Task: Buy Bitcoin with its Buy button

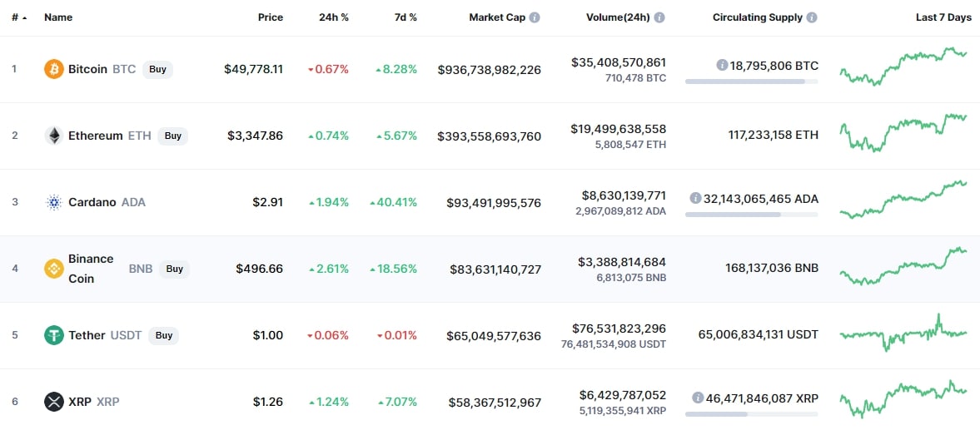Action: [x=157, y=69]
